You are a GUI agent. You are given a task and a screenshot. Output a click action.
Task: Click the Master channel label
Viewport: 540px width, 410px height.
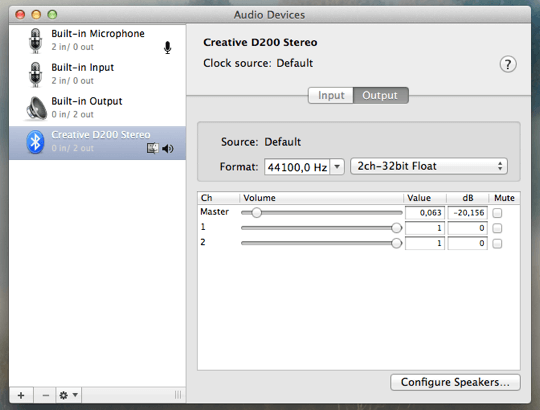[x=214, y=212]
